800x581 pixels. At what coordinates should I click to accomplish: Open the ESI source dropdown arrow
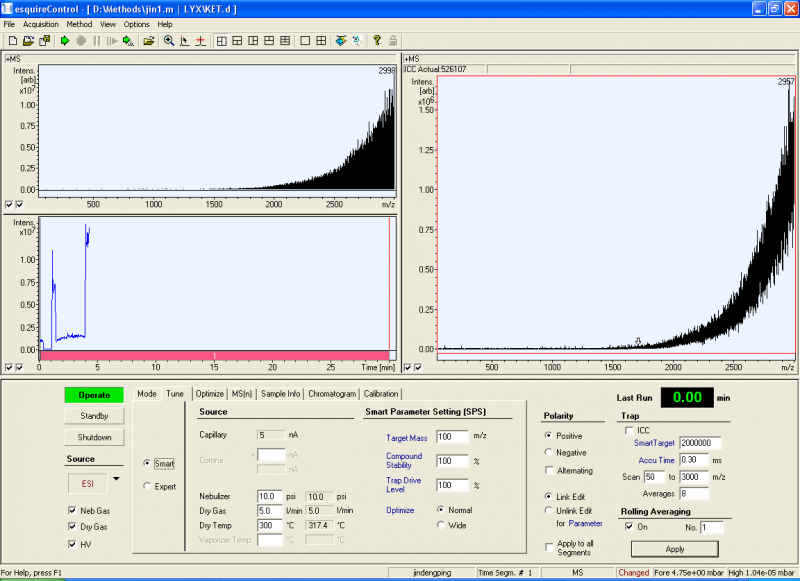click(118, 480)
